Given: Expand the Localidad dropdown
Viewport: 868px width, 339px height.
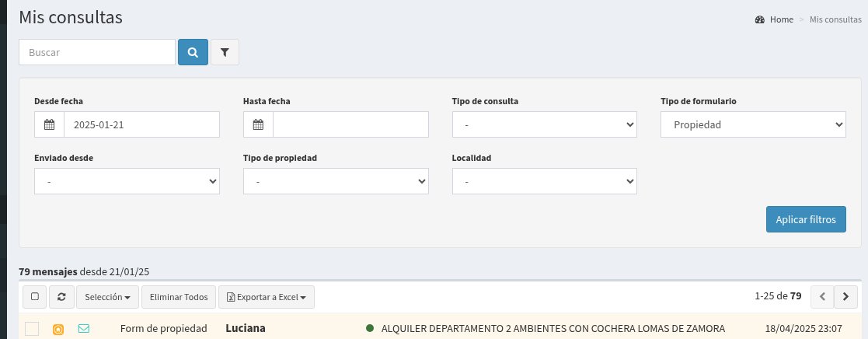Looking at the screenshot, I should tap(544, 181).
